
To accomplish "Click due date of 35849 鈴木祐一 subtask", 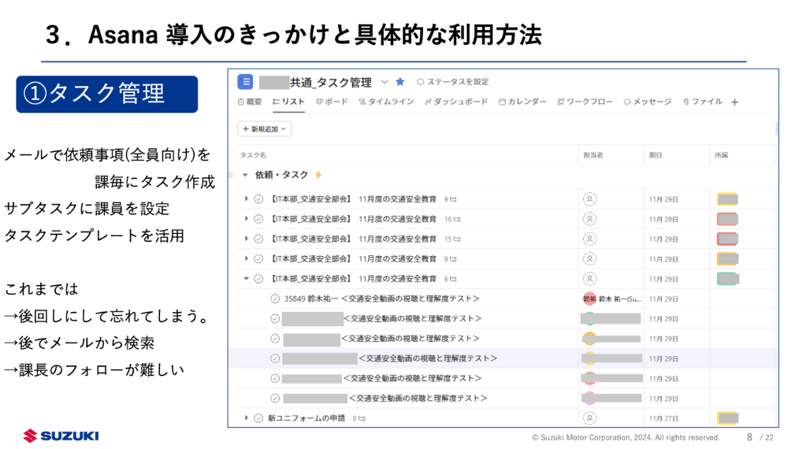I will (x=663, y=299).
